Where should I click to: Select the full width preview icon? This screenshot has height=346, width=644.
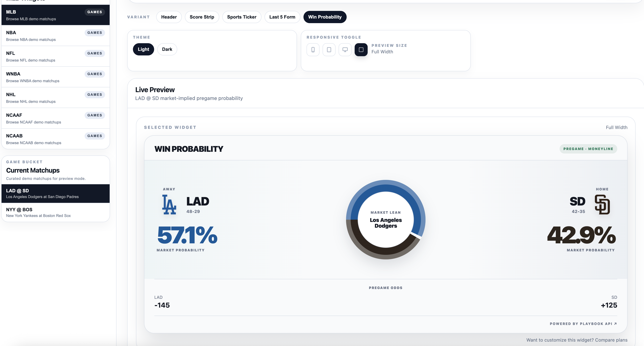pyautogui.click(x=361, y=50)
